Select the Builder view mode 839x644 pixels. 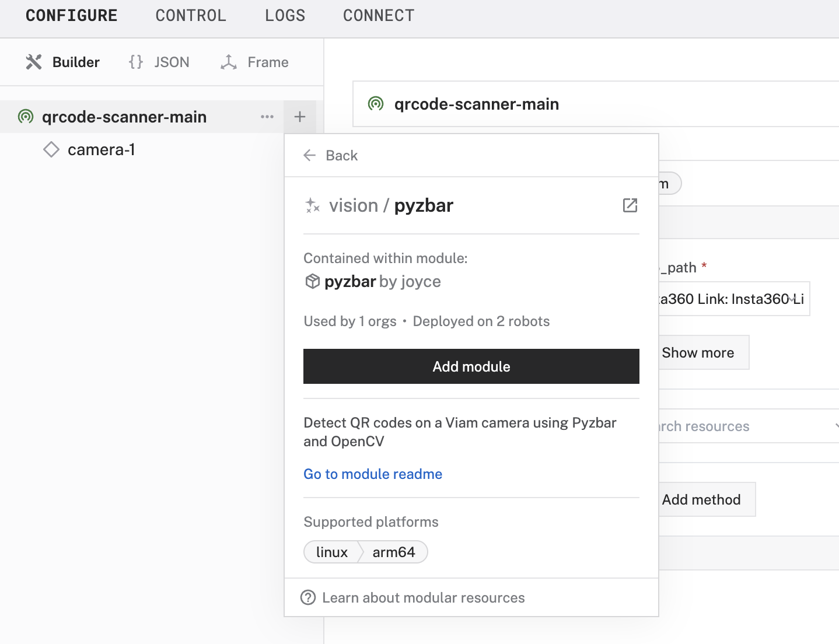(62, 62)
